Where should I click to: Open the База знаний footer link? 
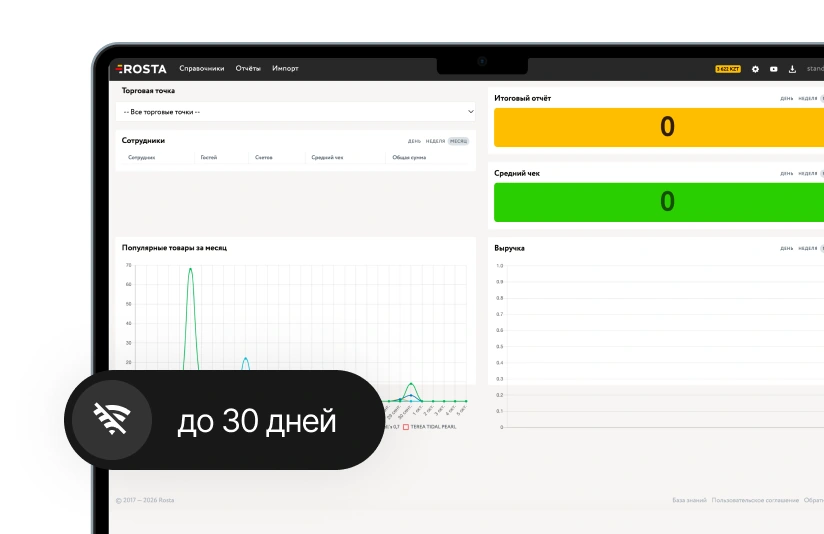pyautogui.click(x=689, y=500)
